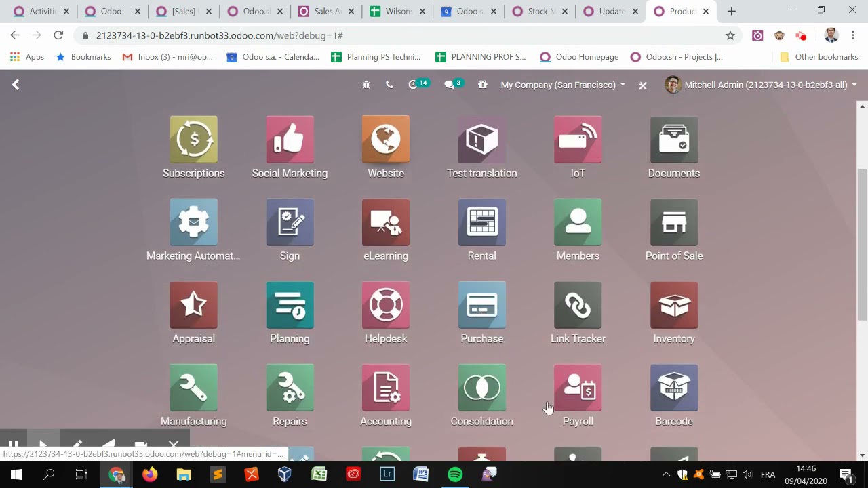Open a new browser tab
This screenshot has height=488, width=868.
(732, 12)
